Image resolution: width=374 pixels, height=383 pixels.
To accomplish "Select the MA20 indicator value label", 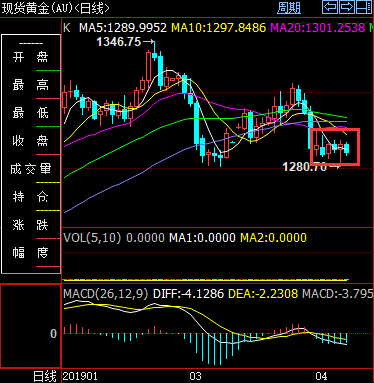I will click(x=318, y=28).
